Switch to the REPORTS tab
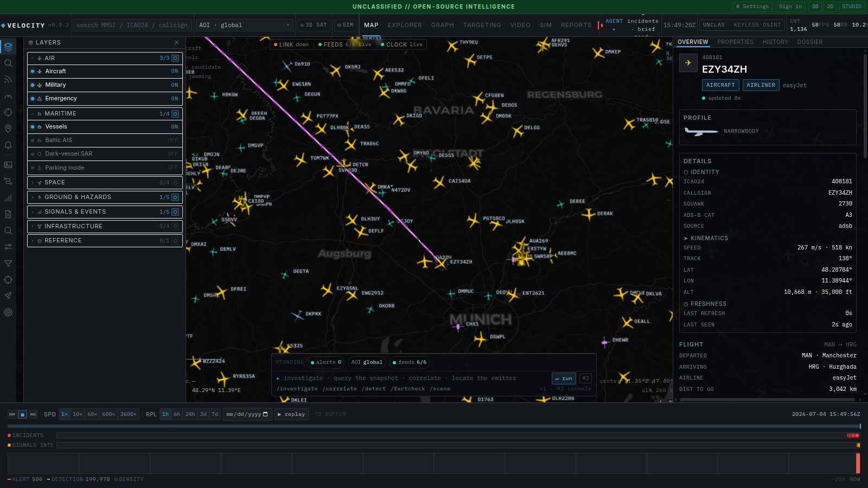The height and width of the screenshot is (488, 868). coord(576,25)
